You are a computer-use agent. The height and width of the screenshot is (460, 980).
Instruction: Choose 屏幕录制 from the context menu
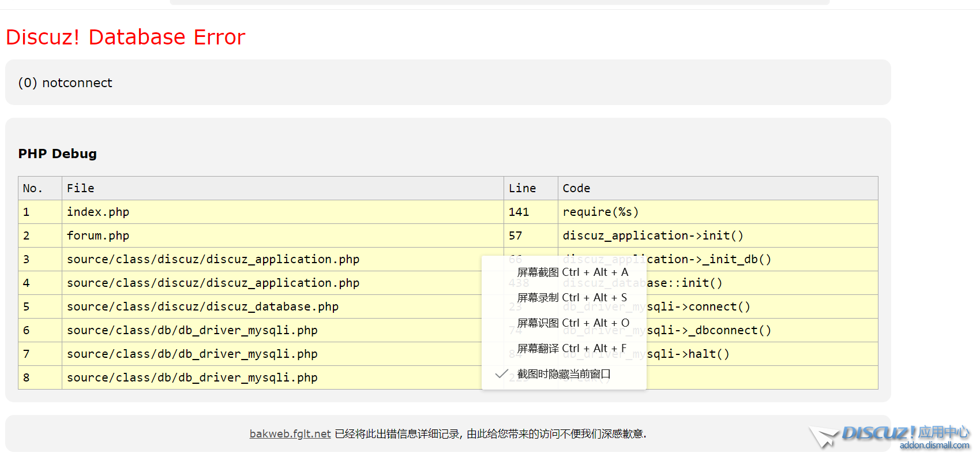coord(572,298)
